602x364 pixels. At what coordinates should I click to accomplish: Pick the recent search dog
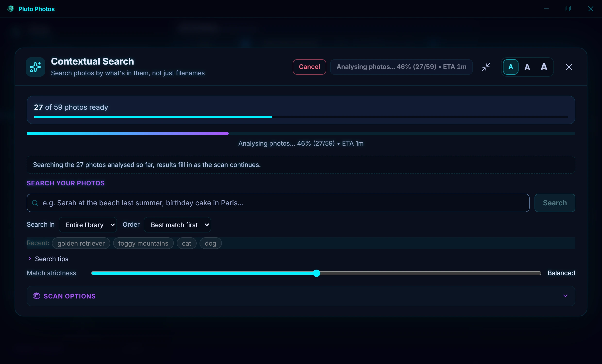tap(210, 243)
